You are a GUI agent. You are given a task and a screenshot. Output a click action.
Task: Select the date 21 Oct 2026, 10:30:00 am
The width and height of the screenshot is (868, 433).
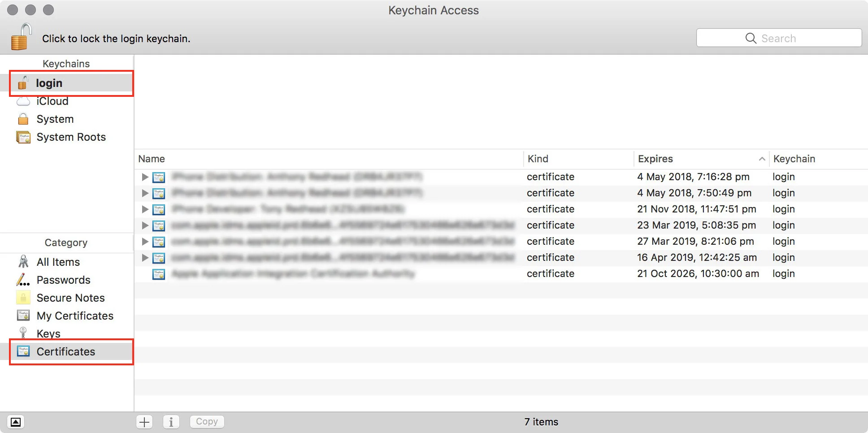point(698,274)
